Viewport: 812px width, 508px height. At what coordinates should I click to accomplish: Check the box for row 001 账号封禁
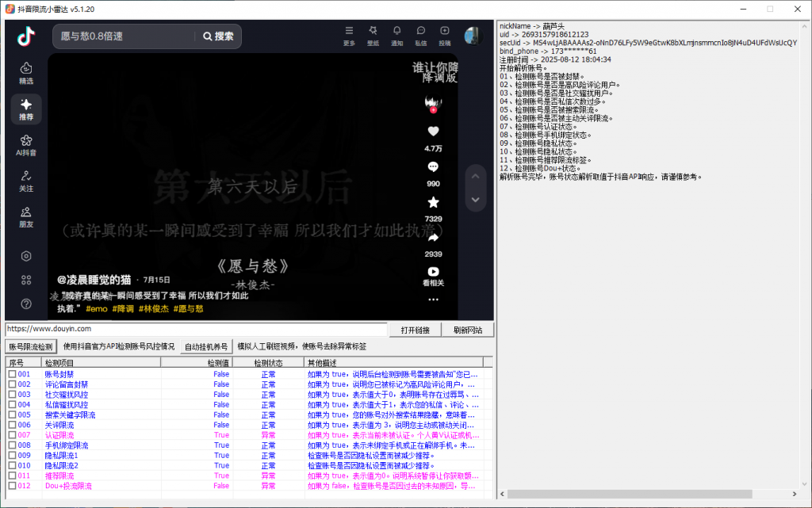pyautogui.click(x=12, y=374)
